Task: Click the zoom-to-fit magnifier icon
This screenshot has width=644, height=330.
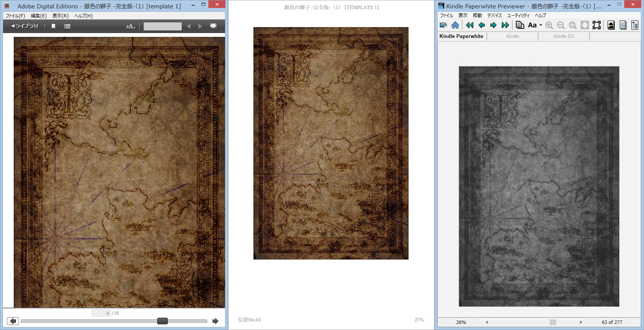Action: (573, 25)
